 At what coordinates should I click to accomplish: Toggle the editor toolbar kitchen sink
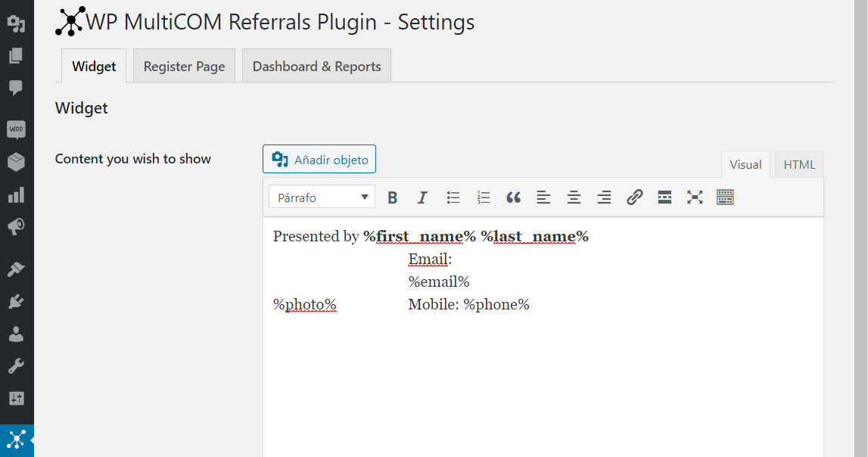pos(725,197)
